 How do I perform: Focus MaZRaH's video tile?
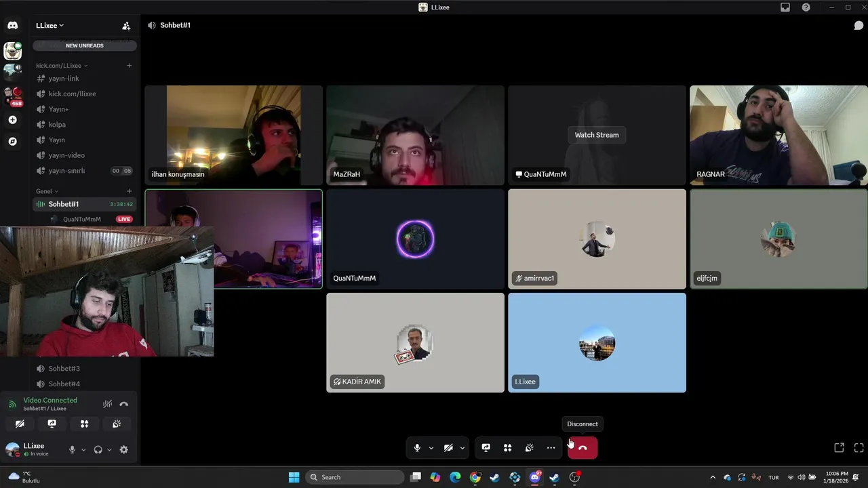(415, 135)
